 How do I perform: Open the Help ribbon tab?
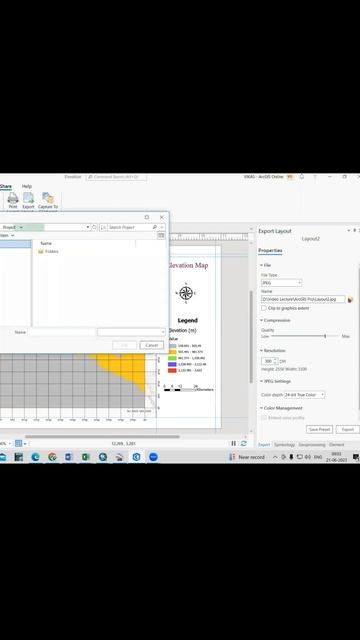tap(27, 187)
